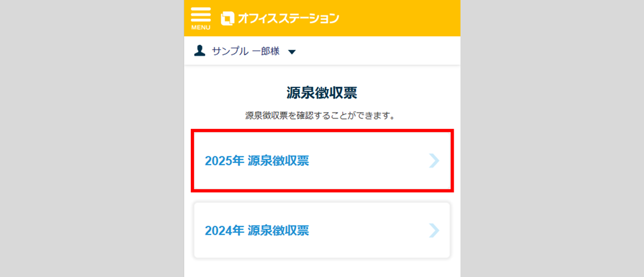644x277 pixels.
Task: Click the user silhouette icon
Action: click(x=199, y=51)
